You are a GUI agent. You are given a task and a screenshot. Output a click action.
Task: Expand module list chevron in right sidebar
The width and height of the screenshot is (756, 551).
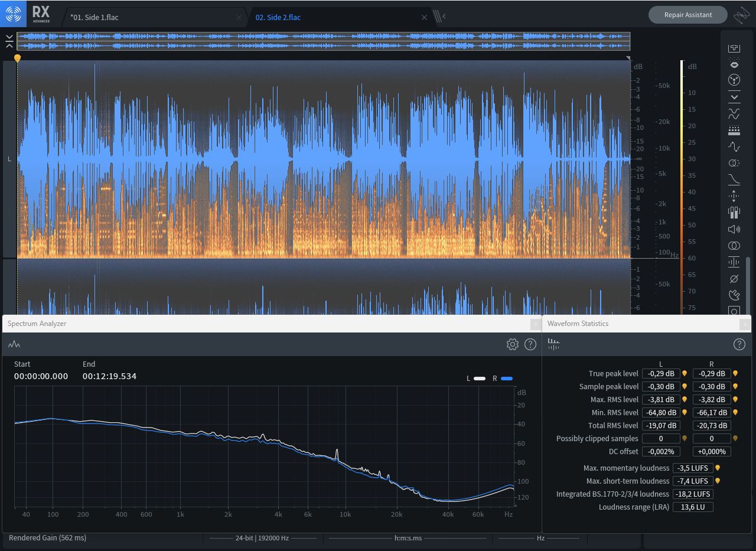(734, 97)
